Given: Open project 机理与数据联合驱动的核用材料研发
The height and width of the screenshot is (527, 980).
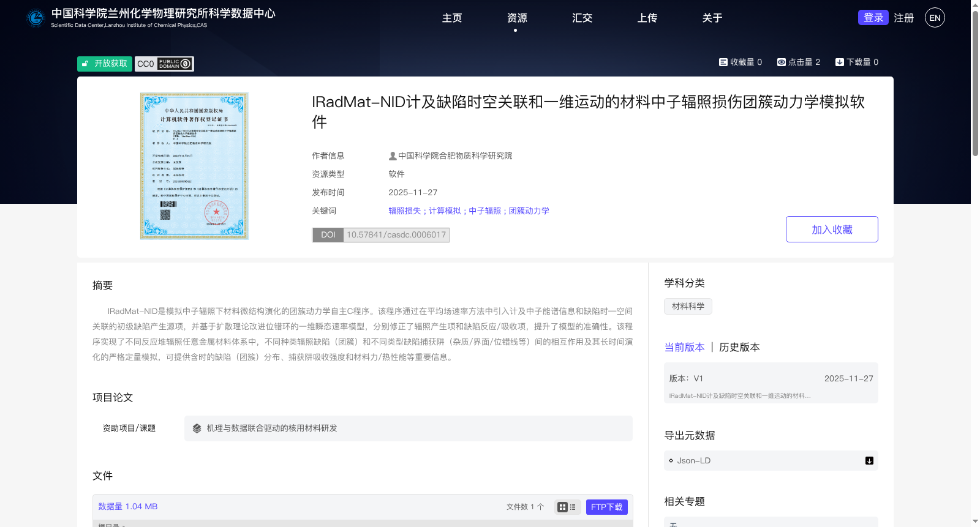Looking at the screenshot, I should click(272, 428).
